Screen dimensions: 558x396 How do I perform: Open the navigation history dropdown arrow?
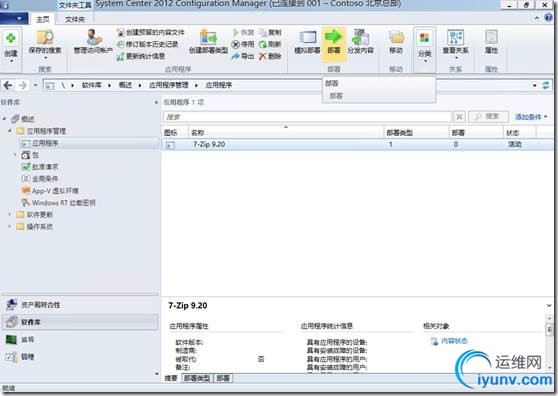pyautogui.click(x=35, y=85)
